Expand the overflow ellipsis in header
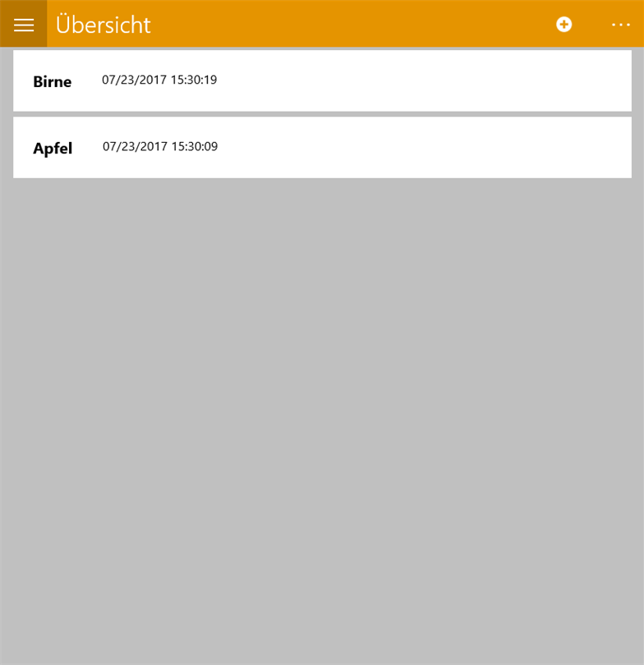Viewport: 644px width, 665px height. 621,25
